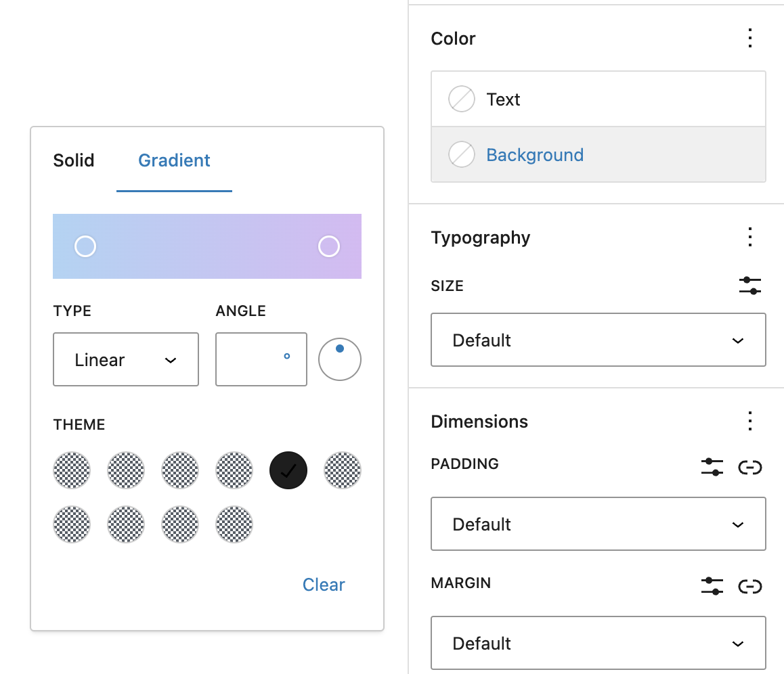Switch to the Gradient tab
The height and width of the screenshot is (674, 784).
point(174,160)
